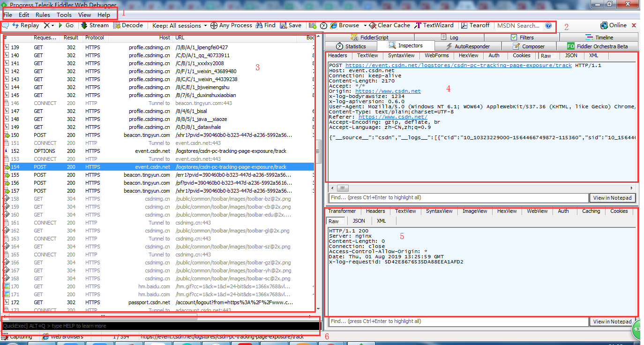Select session 150 POST beacon.tingyun.com

tap(158, 135)
